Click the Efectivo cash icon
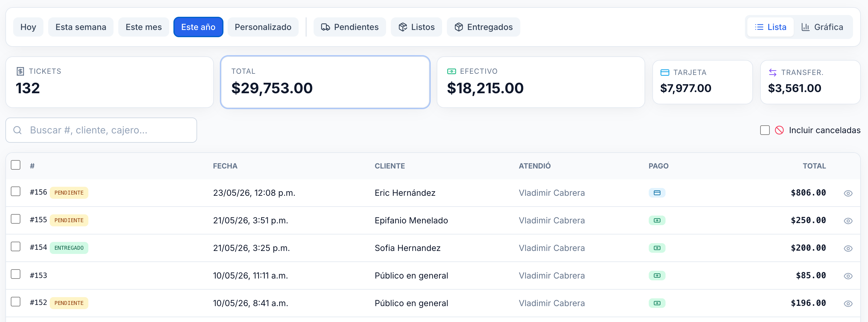 coord(451,71)
